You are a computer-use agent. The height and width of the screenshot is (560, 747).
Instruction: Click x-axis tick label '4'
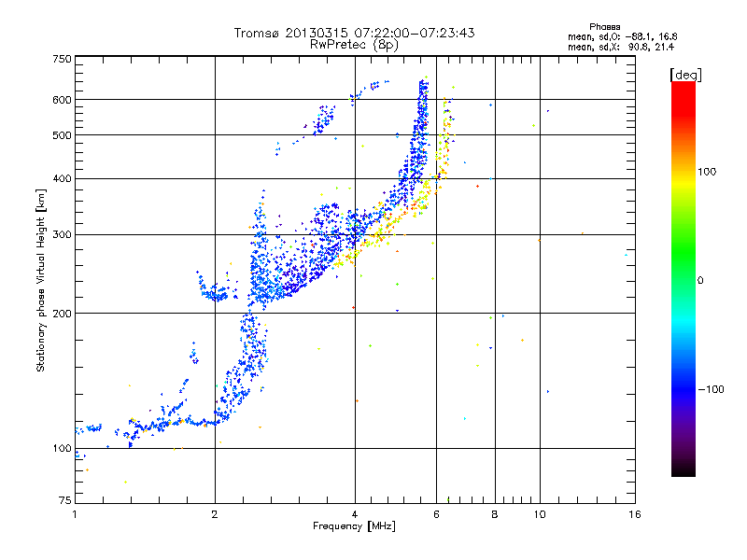[355, 514]
